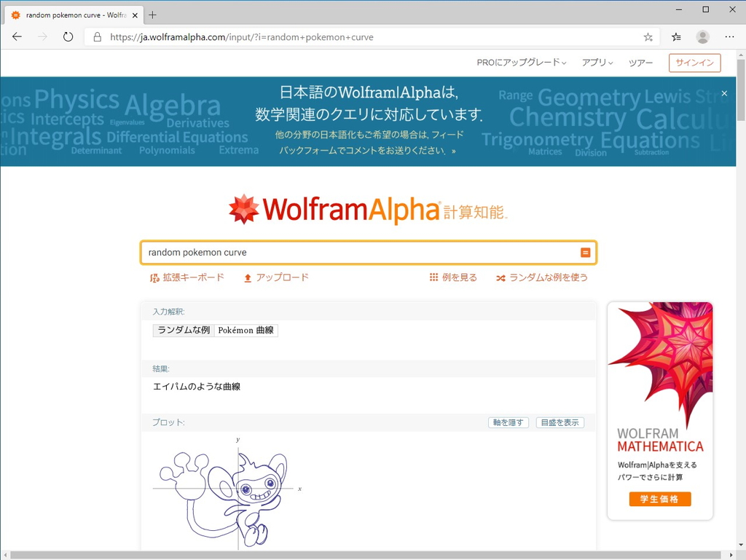Click the orange compute equals icon
This screenshot has height=560, width=746.
[x=585, y=251]
